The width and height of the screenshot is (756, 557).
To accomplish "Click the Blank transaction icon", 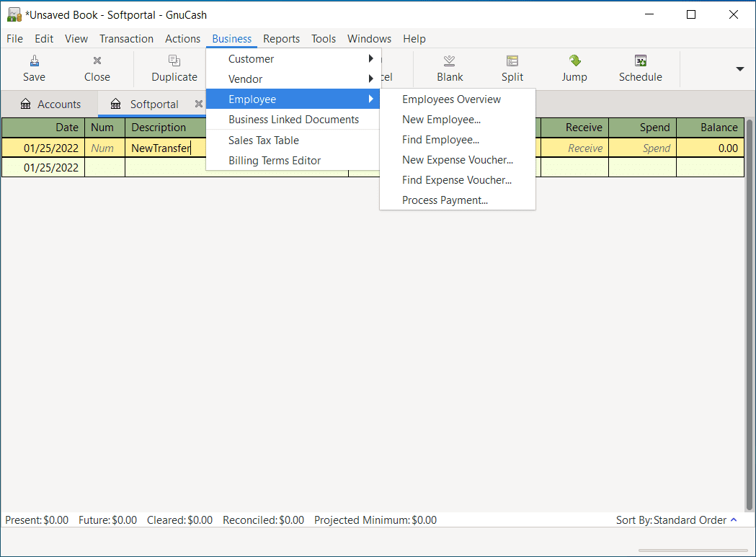I will tap(450, 61).
